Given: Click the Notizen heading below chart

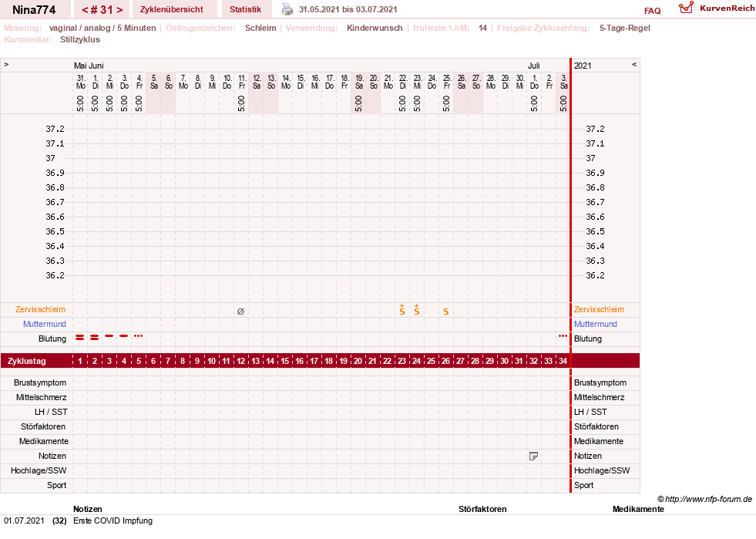Looking at the screenshot, I should click(x=88, y=509).
